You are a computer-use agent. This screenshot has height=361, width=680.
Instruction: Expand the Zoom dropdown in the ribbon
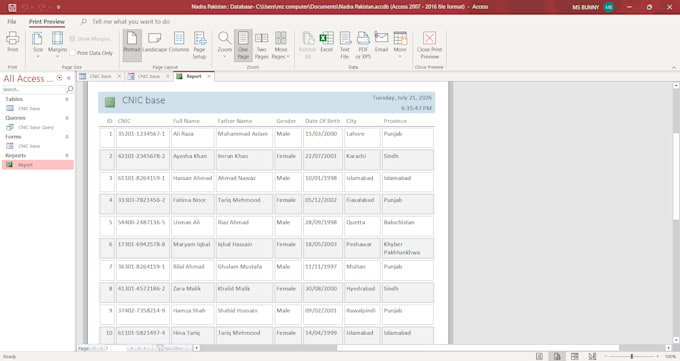[x=225, y=45]
